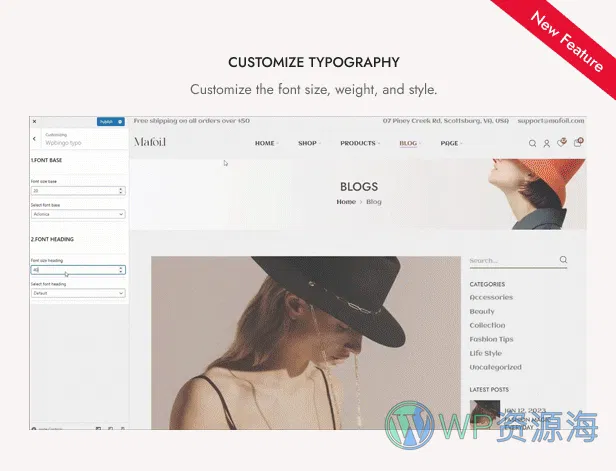Select the Blog navigation menu item
Screen dimensions: 616x471
tap(408, 143)
